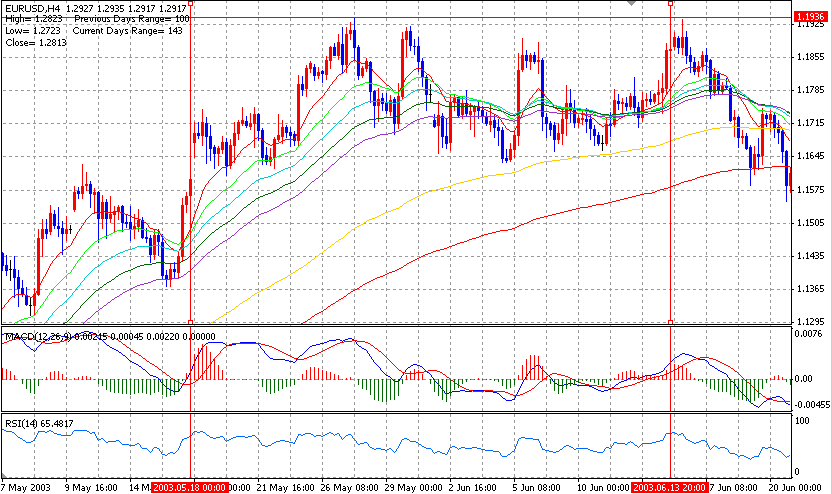Image resolution: width=832 pixels, height=494 pixels.
Task: Click the EURUSD,H4 chart title text
Action: [x=32, y=8]
